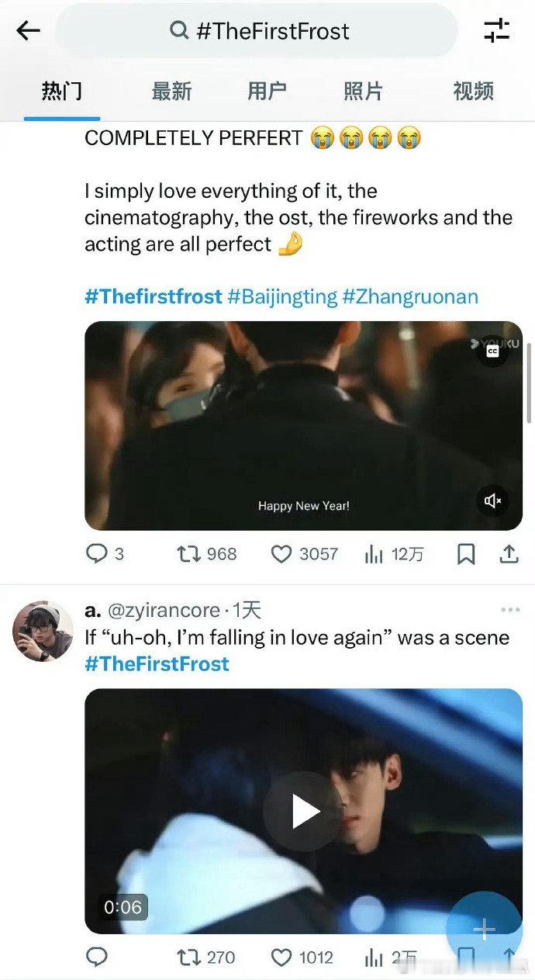Toggle CC captions on the video

492,351
